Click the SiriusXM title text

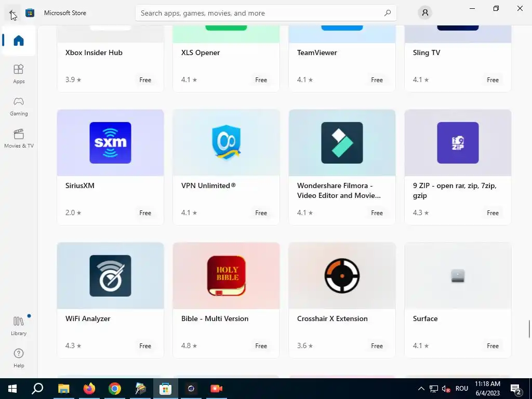pyautogui.click(x=79, y=185)
